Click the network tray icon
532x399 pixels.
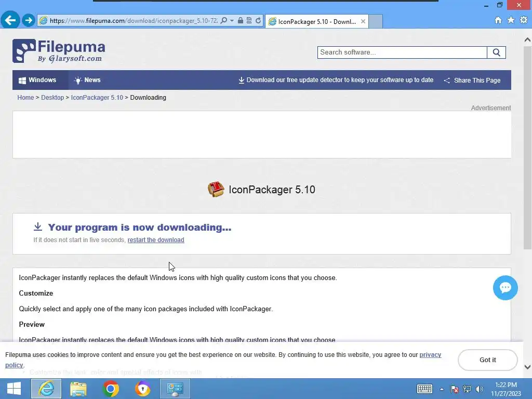(467, 389)
